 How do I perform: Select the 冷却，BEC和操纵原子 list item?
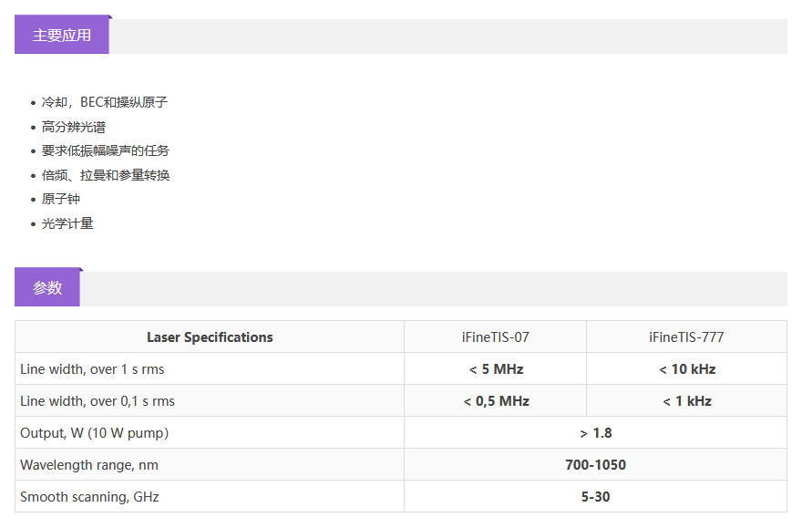[105, 102]
